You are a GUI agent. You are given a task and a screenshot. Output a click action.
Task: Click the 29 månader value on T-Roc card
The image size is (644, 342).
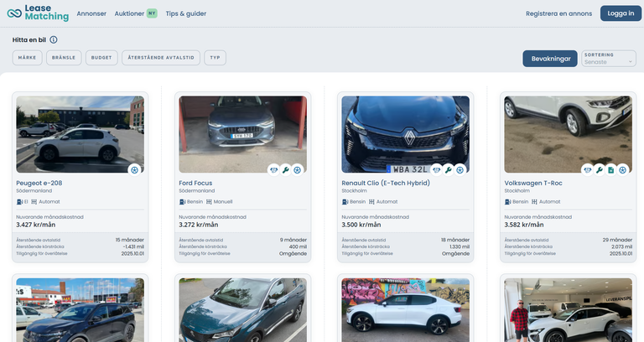[x=617, y=240]
